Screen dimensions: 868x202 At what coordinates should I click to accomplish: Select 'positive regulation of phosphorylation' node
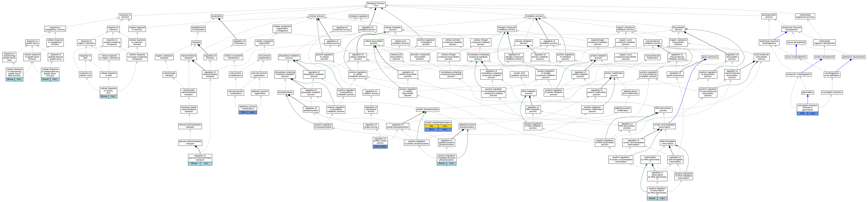point(323,126)
